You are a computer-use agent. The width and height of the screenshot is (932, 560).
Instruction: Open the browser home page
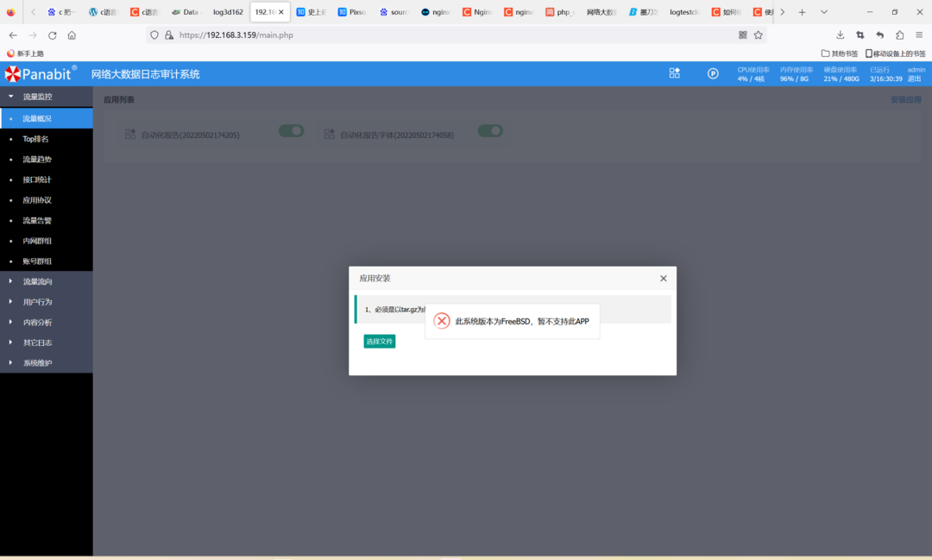click(72, 35)
